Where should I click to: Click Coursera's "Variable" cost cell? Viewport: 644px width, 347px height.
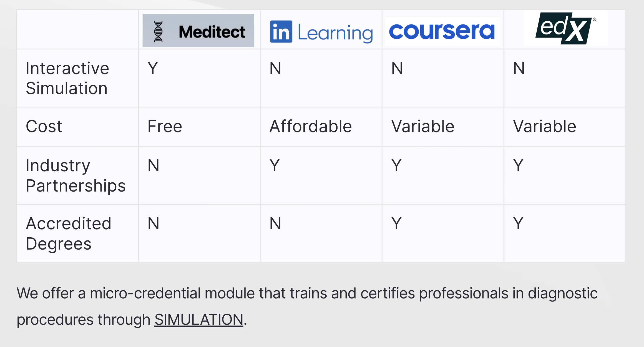point(423,126)
